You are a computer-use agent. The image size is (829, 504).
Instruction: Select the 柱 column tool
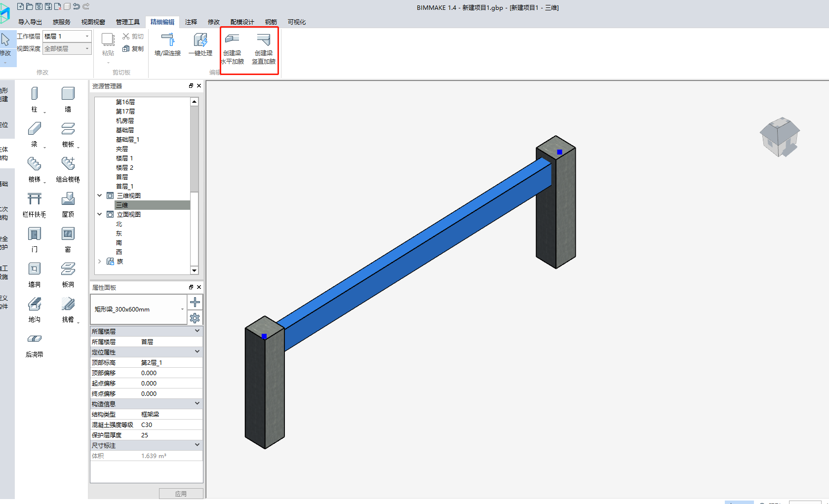(x=35, y=99)
